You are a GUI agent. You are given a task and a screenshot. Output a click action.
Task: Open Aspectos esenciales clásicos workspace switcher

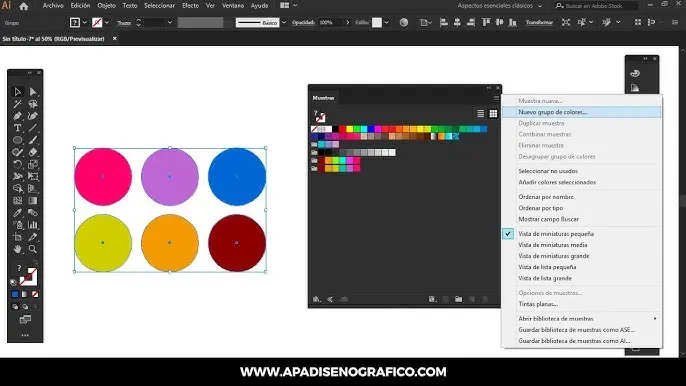500,6
